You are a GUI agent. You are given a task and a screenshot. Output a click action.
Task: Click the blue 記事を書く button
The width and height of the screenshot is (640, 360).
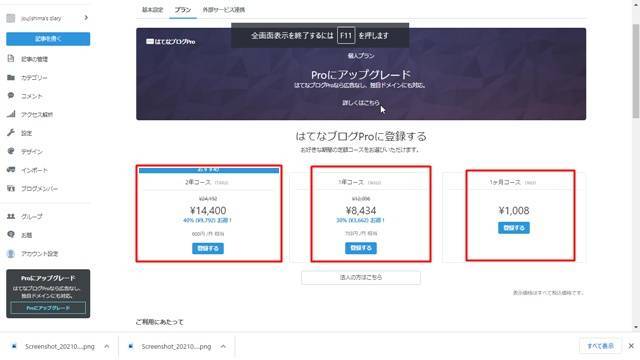pyautogui.click(x=48, y=39)
